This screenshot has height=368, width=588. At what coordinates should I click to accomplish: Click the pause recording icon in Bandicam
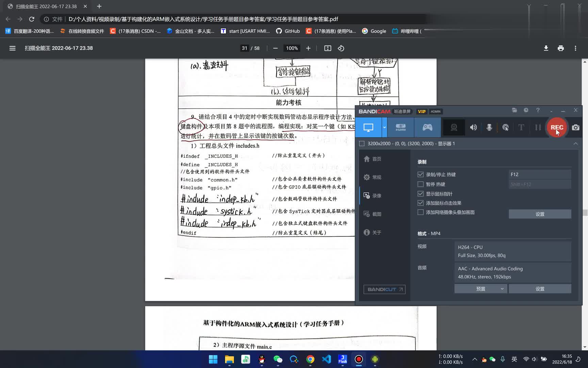coord(538,127)
